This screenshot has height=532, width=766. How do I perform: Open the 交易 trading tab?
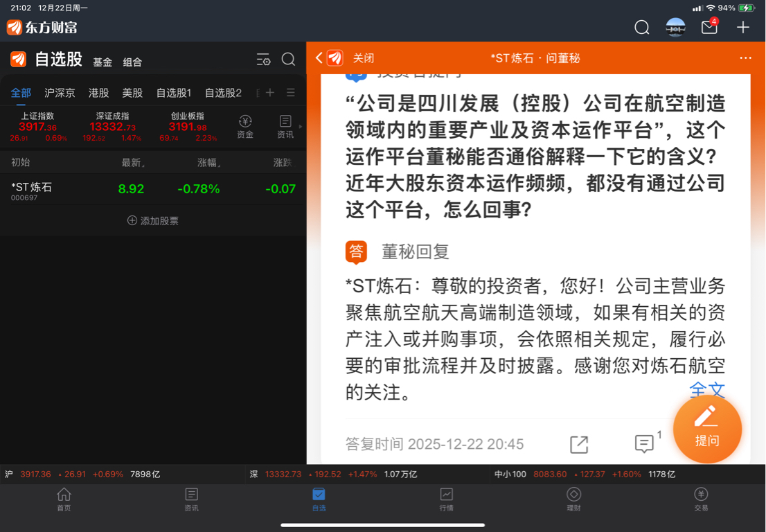point(701,499)
